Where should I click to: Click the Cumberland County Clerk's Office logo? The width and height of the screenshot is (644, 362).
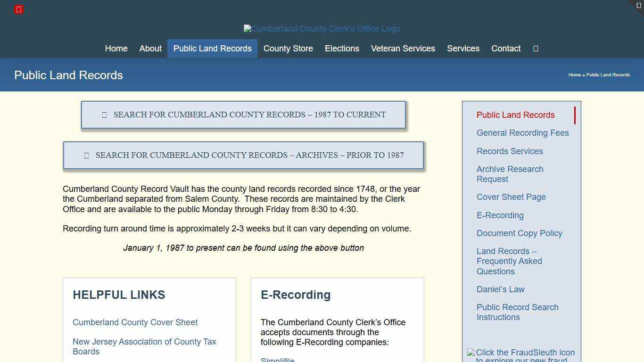click(322, 28)
